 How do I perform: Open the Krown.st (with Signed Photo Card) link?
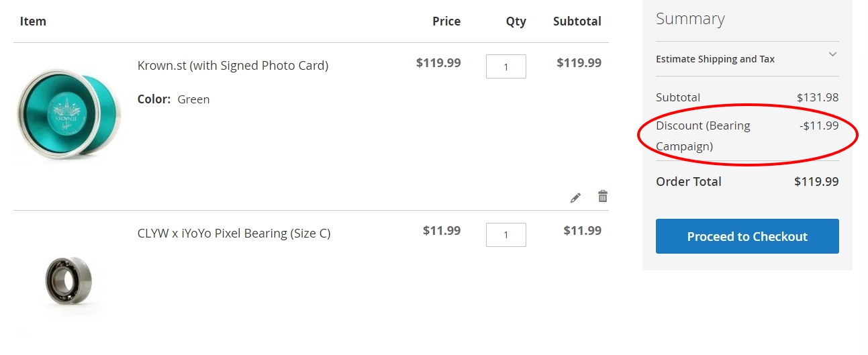(233, 66)
